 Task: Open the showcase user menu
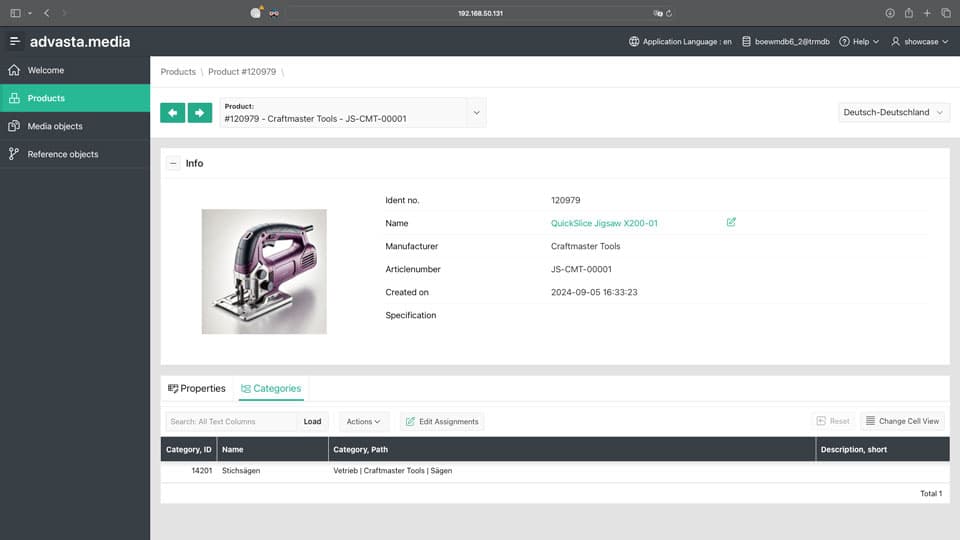coord(920,42)
